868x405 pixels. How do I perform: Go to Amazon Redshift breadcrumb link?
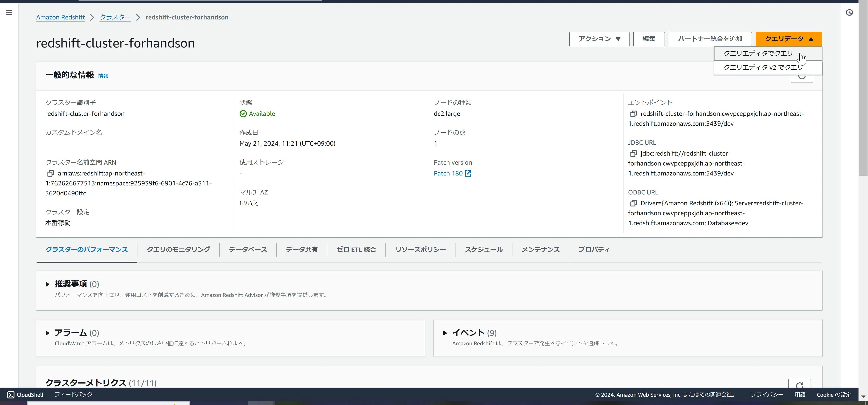coord(61,18)
